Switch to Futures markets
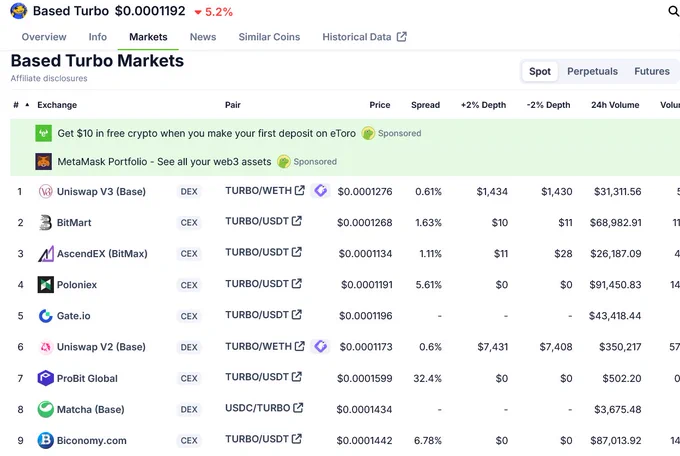680x456 pixels. click(652, 71)
